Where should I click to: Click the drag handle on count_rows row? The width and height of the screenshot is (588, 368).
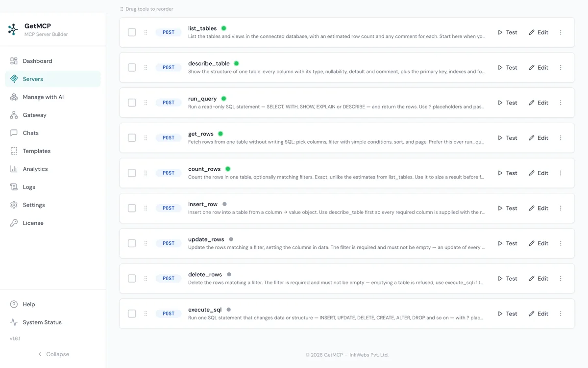146,173
